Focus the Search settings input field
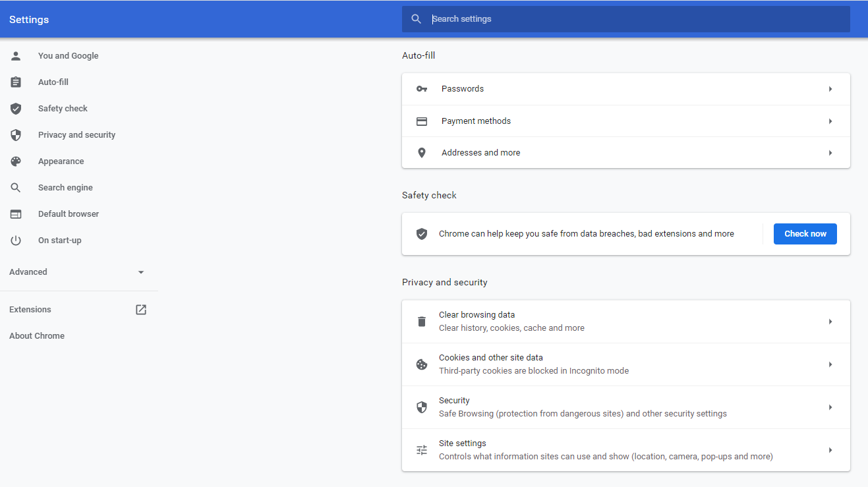 point(626,19)
